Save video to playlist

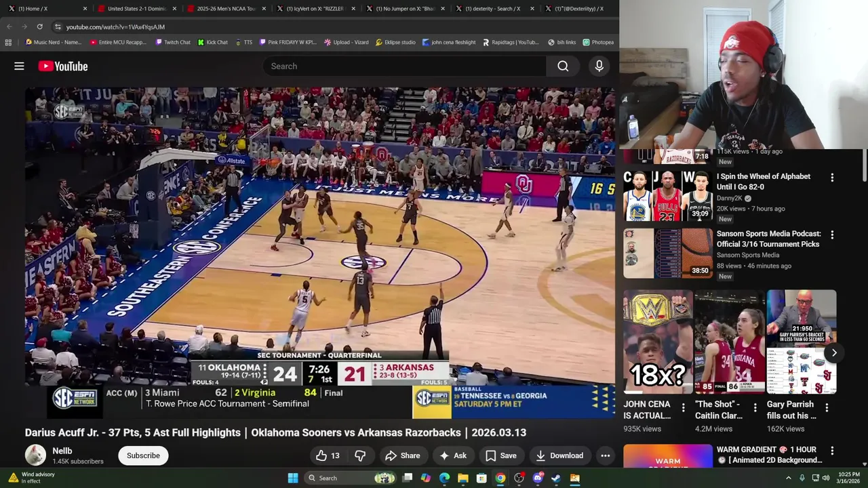click(x=500, y=455)
